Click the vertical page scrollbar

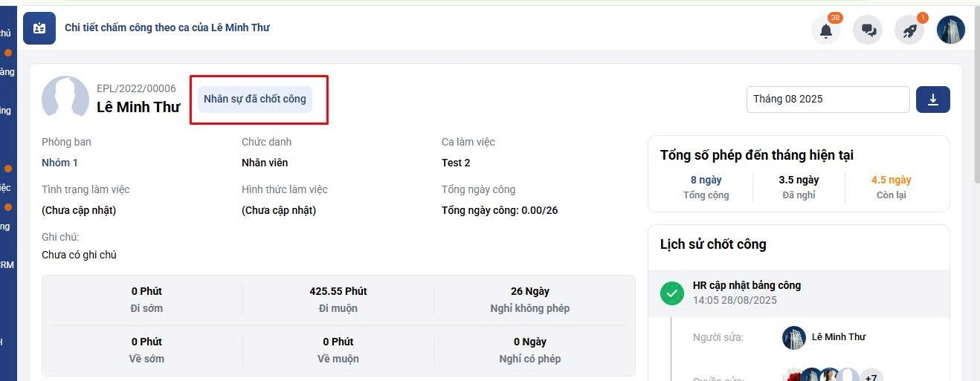tap(976, 97)
